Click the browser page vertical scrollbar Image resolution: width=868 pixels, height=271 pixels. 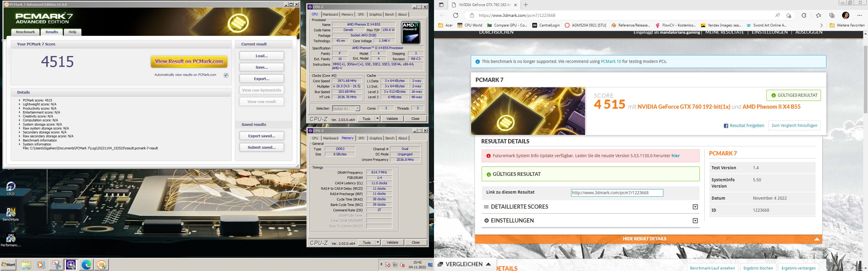tap(865, 79)
